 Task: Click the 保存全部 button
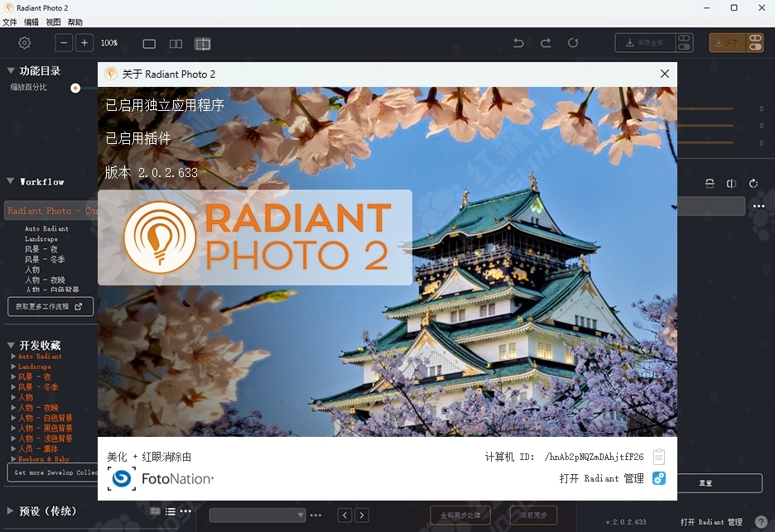(x=645, y=43)
